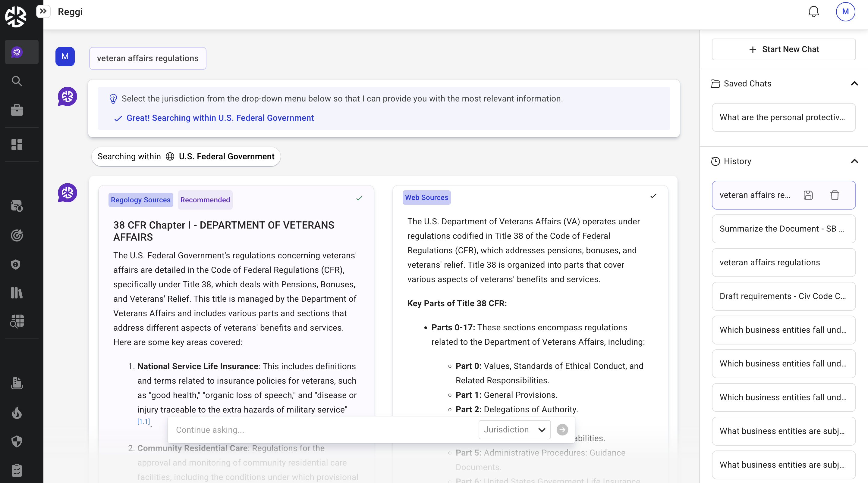This screenshot has width=868, height=483.
Task: Open the half-shield icon in the sidebar
Action: (17, 441)
